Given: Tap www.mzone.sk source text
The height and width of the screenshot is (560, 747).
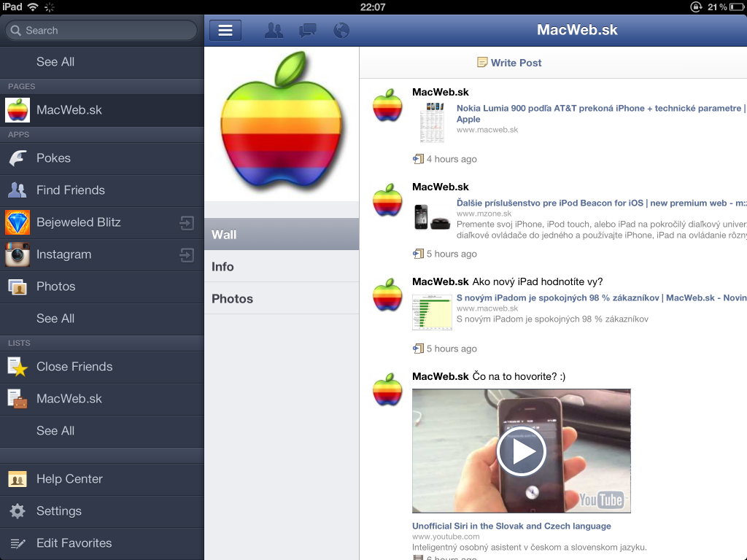Looking at the screenshot, I should pos(484,214).
